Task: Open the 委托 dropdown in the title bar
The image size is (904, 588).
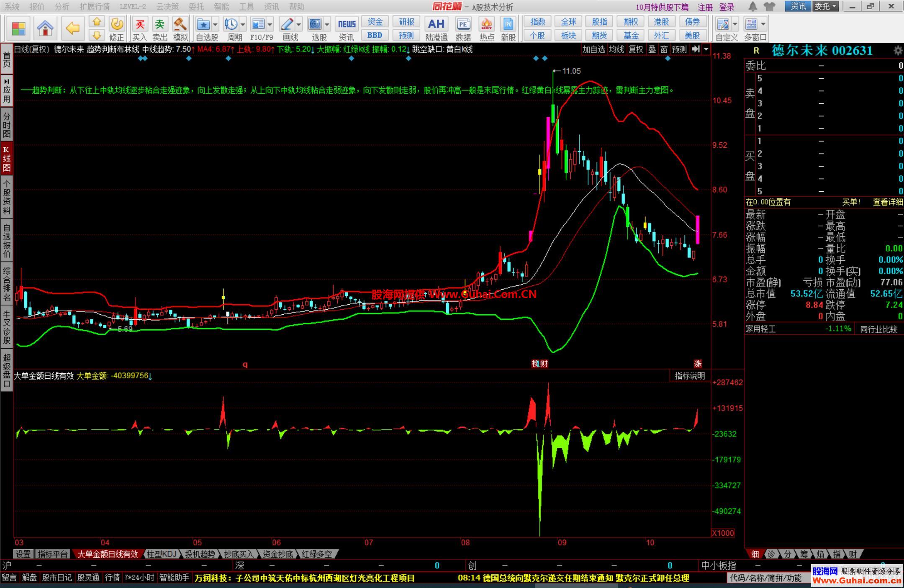Action: [825, 6]
